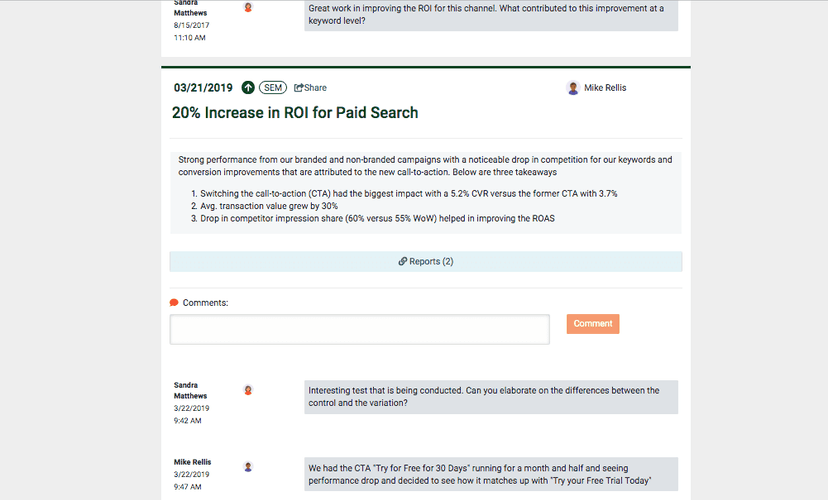Click the green upward arrow trend icon

pos(248,88)
